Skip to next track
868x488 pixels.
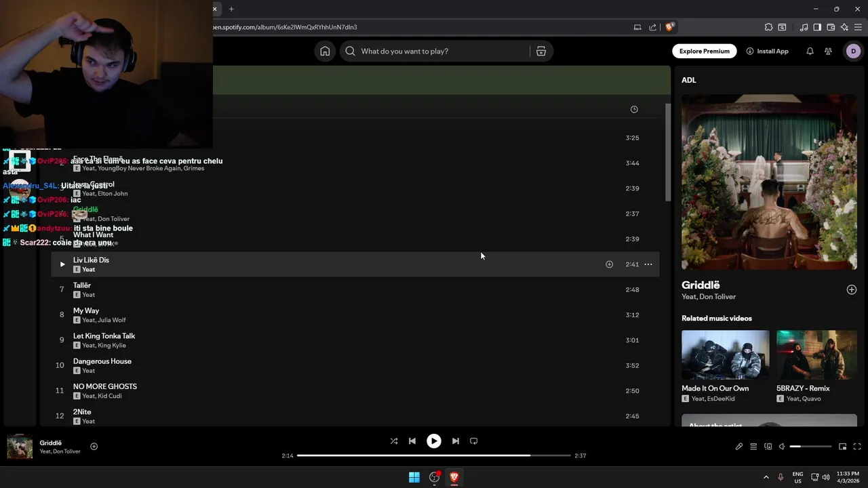(x=456, y=441)
